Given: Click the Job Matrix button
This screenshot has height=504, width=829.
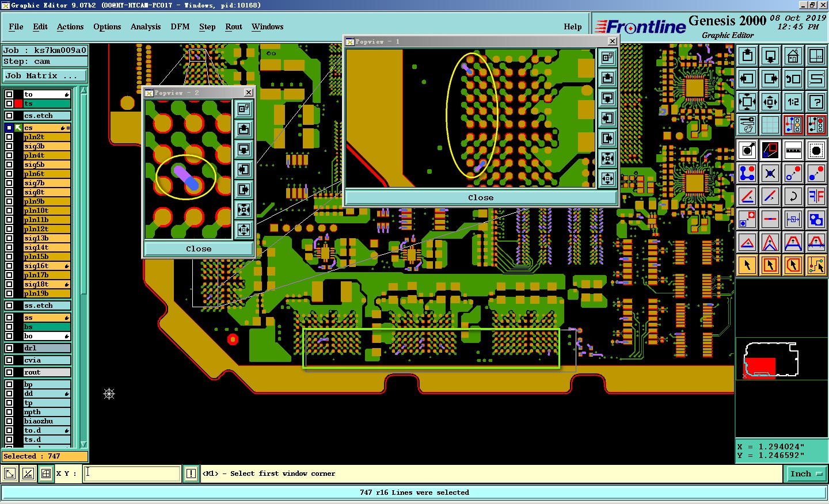Looking at the screenshot, I should coord(45,75).
